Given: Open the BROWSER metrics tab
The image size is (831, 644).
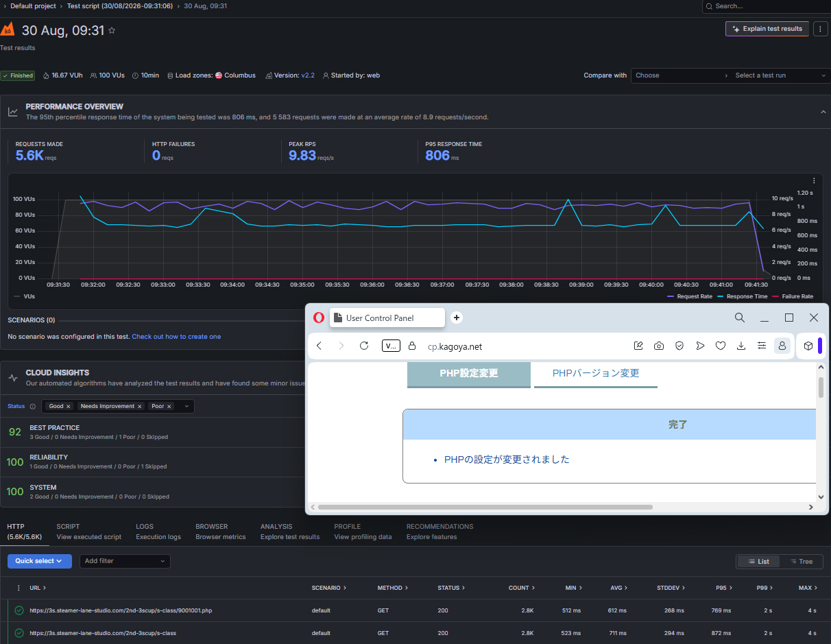Looking at the screenshot, I should pos(220,532).
